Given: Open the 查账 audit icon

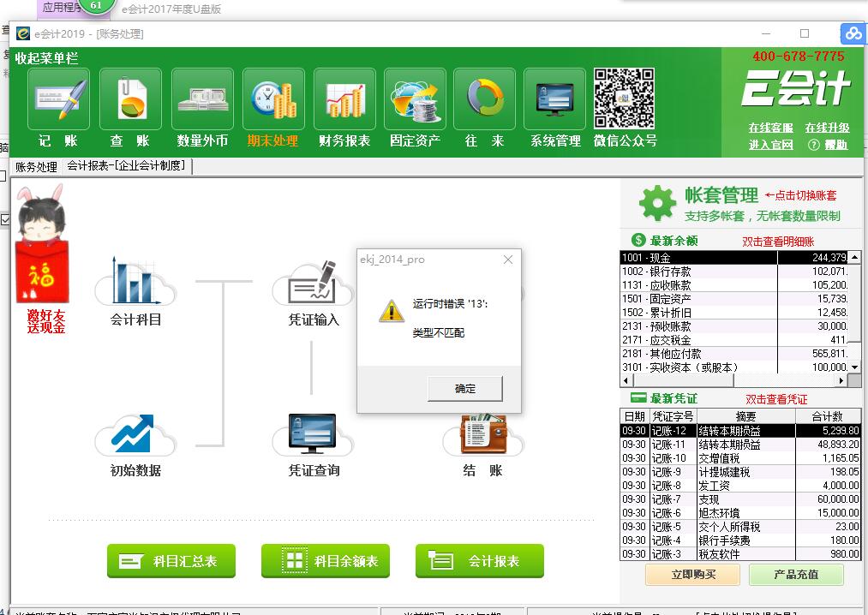Looking at the screenshot, I should click(x=130, y=99).
